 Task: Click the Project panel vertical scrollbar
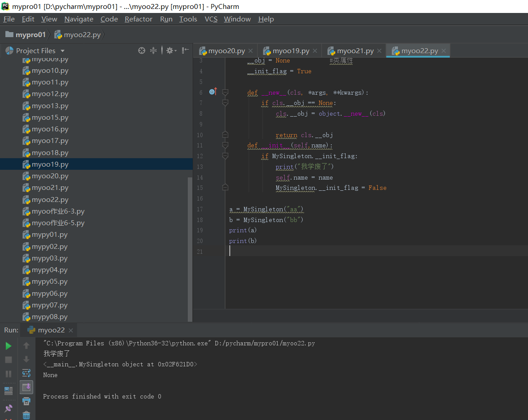point(190,249)
